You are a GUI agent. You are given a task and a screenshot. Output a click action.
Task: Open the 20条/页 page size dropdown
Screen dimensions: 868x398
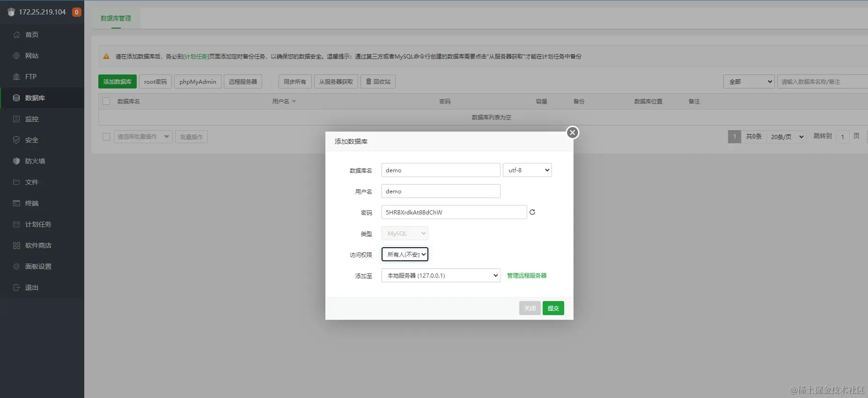point(787,137)
